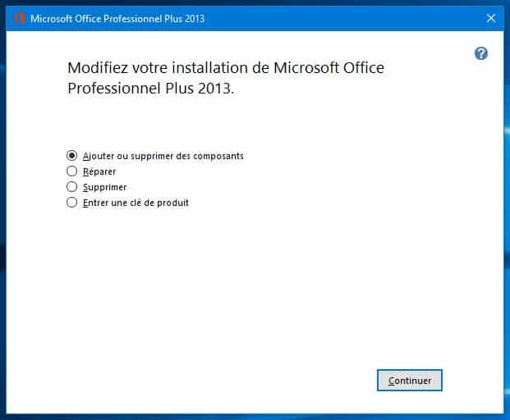
Task: Open help with the question mark icon
Action: tap(481, 53)
